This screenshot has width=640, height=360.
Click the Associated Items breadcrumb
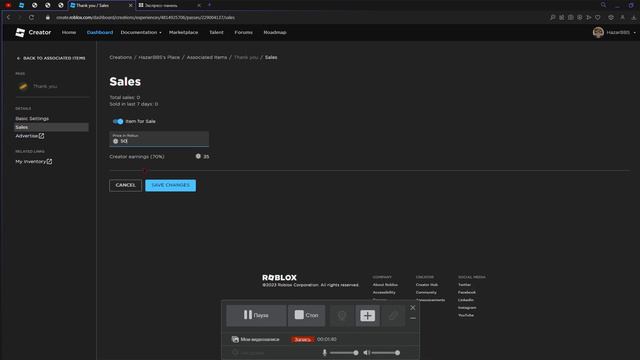click(207, 58)
